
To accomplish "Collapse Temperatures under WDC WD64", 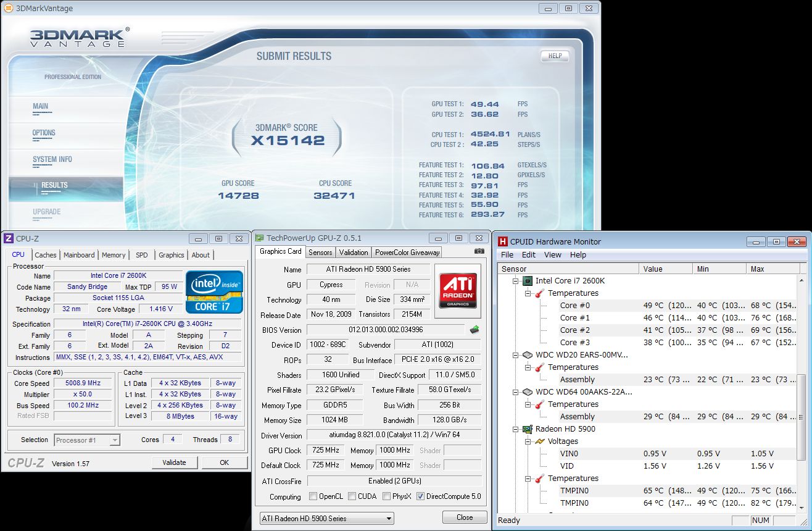I will point(528,404).
